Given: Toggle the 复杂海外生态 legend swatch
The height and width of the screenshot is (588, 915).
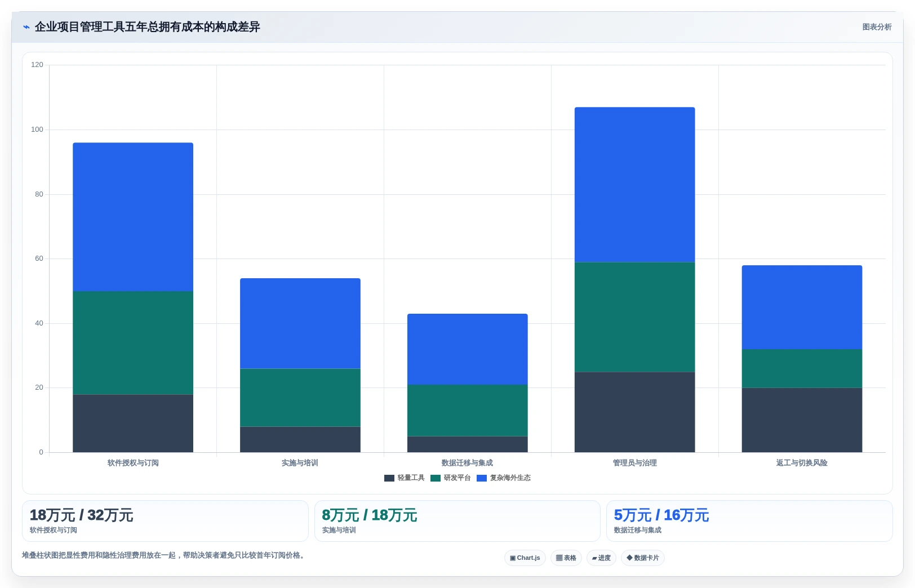Looking at the screenshot, I should [x=482, y=478].
